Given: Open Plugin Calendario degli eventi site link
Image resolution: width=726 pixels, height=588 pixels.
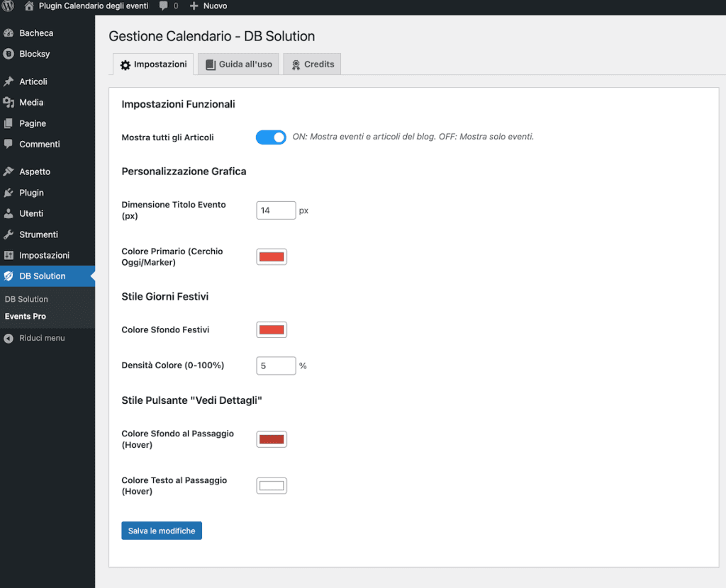Looking at the screenshot, I should point(94,6).
